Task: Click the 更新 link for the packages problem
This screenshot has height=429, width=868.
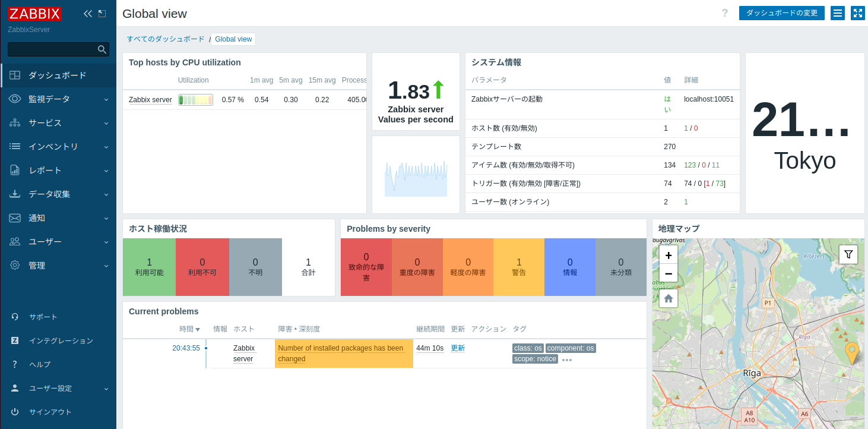Action: [x=457, y=348]
